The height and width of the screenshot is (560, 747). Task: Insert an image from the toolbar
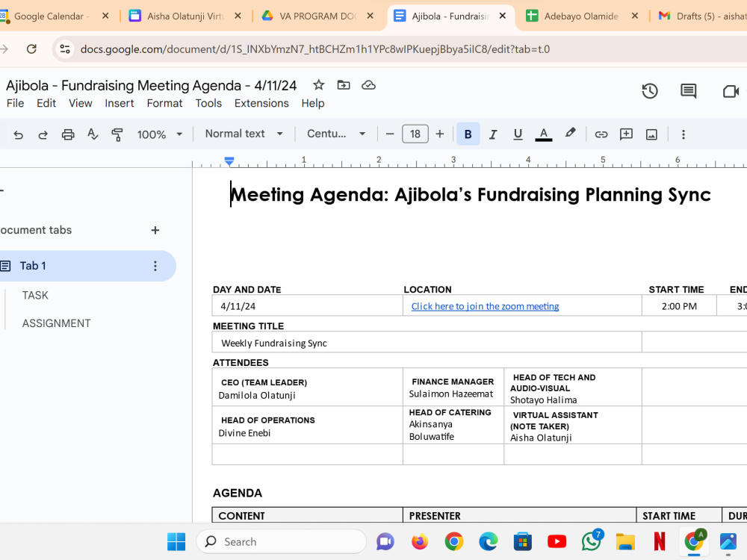tap(651, 134)
